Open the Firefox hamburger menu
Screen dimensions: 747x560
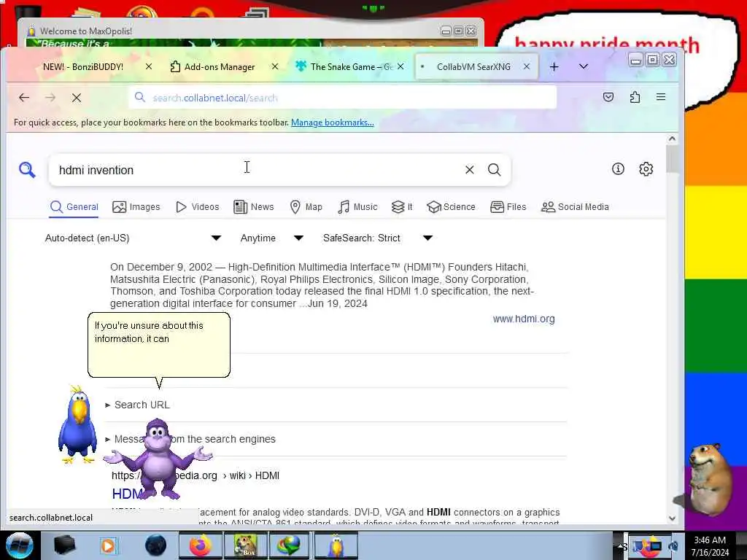[660, 97]
